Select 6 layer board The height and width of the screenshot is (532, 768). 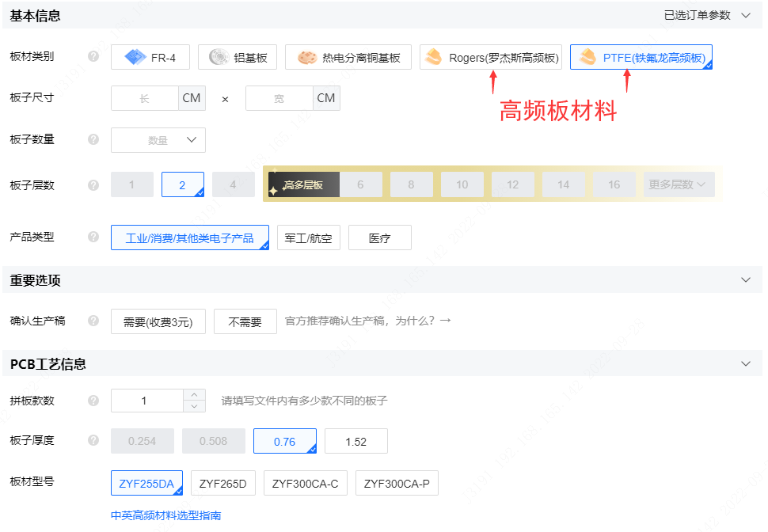pos(360,184)
